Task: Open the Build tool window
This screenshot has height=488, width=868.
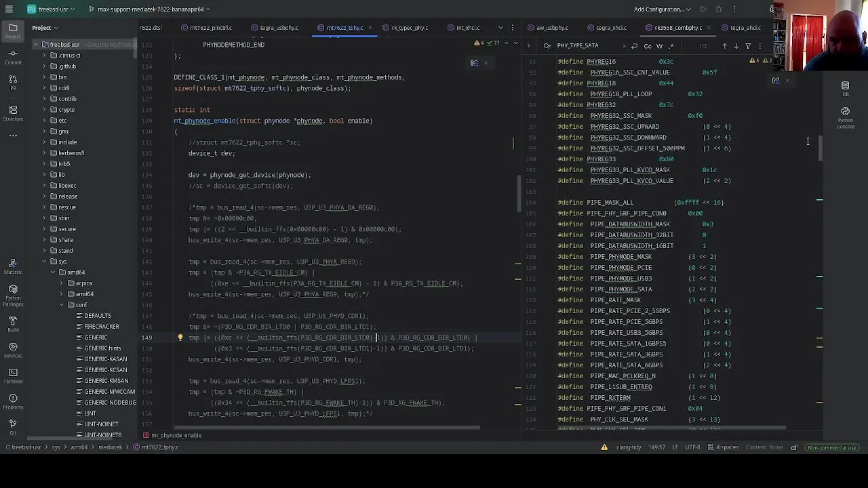Action: click(13, 324)
